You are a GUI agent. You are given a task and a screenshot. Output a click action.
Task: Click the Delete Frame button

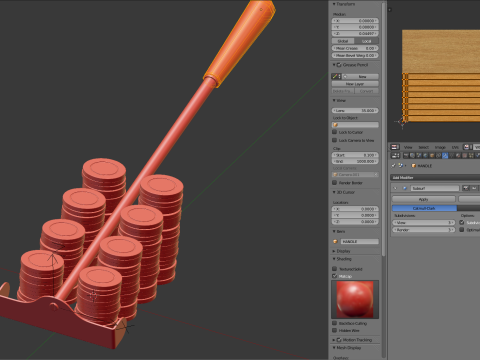343,91
